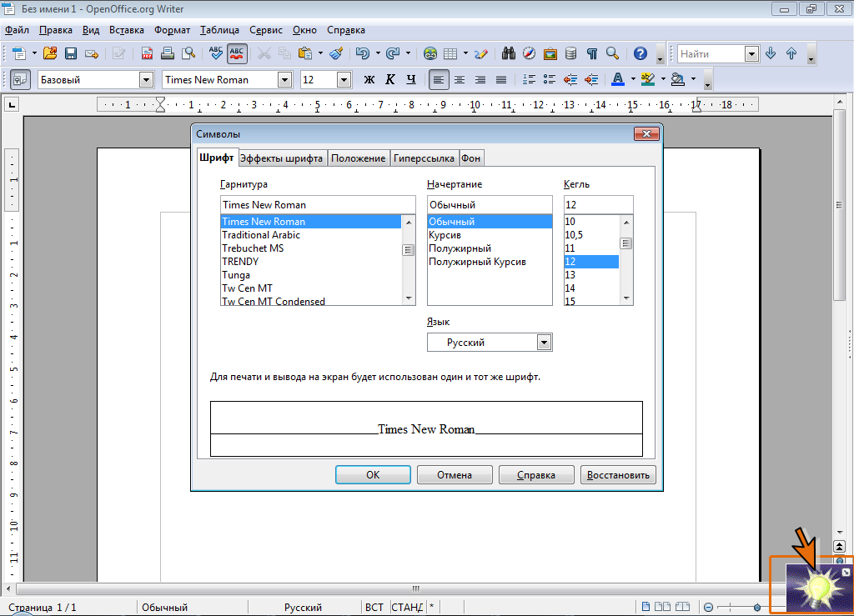The height and width of the screenshot is (616, 854).
Task: Switch to Гиперссылка tab
Action: pyautogui.click(x=424, y=158)
